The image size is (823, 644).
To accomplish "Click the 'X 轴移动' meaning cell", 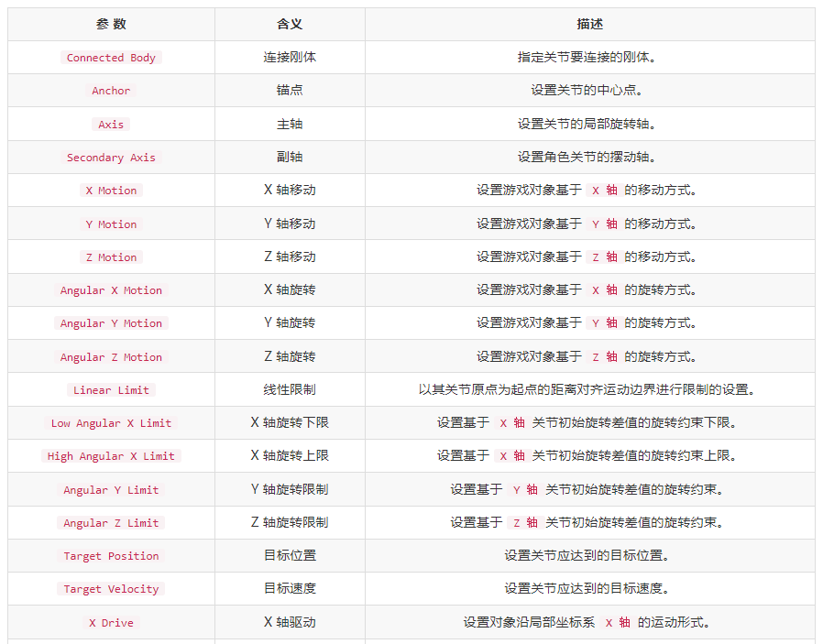I will 290,190.
